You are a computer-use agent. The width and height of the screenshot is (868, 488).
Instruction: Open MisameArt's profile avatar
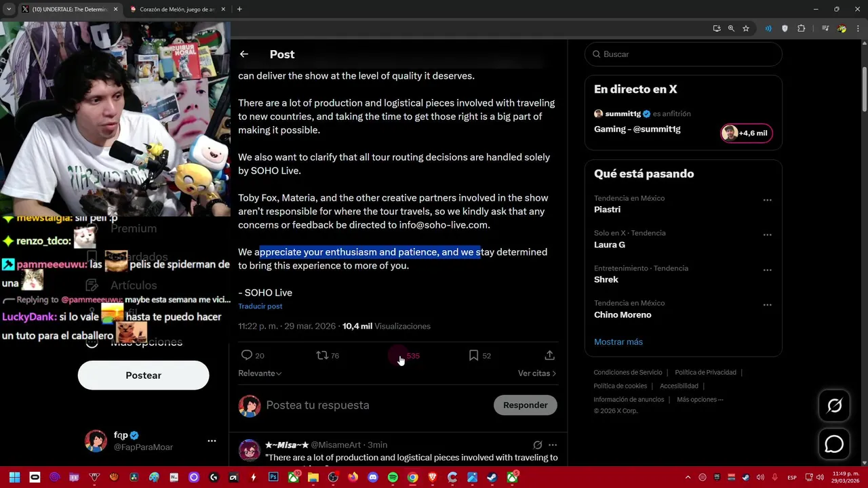[250, 450]
